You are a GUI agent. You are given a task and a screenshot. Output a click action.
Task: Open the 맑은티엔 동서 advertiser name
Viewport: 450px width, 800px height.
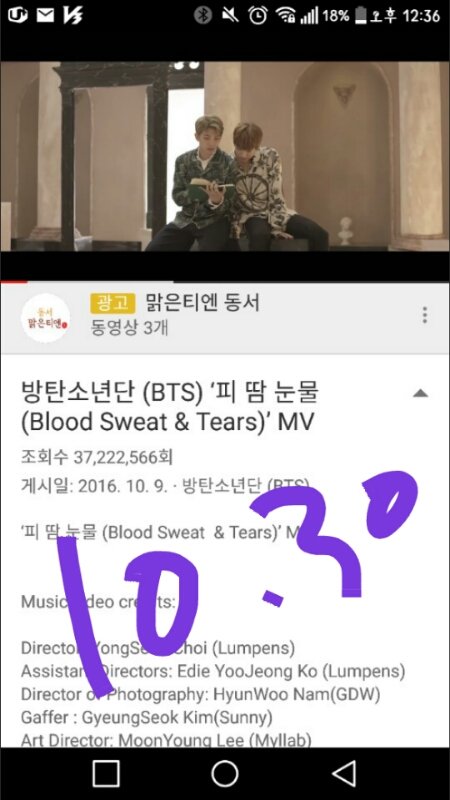coord(203,303)
